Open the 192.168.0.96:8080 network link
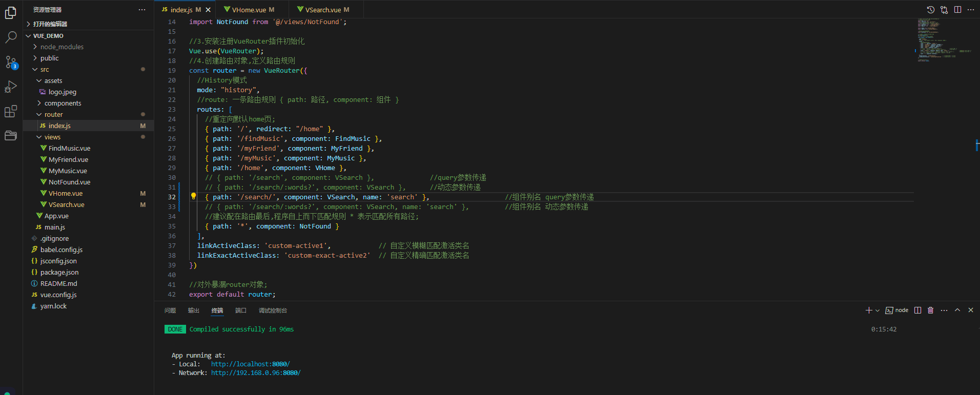Image resolution: width=980 pixels, height=395 pixels. click(x=256, y=373)
